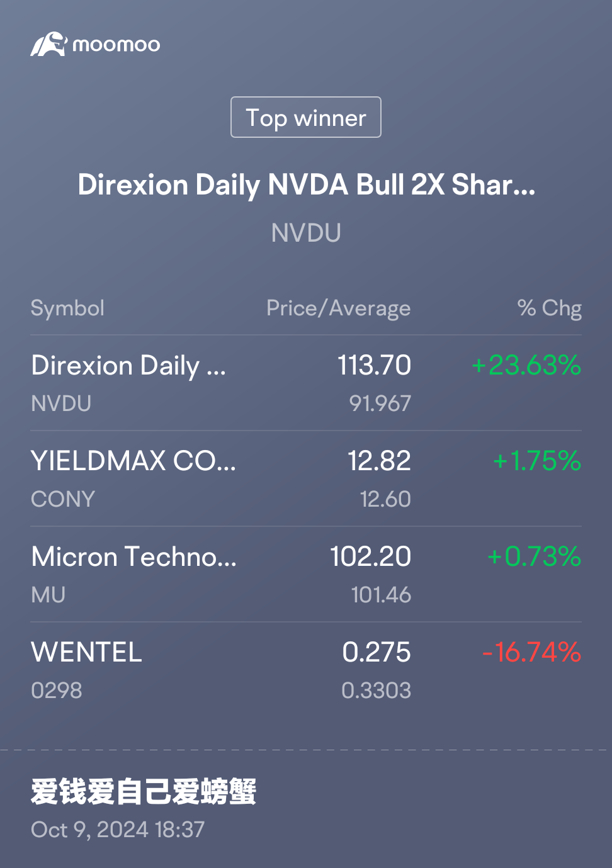Click the +23.63% change value
The height and width of the screenshot is (868, 612).
click(526, 365)
